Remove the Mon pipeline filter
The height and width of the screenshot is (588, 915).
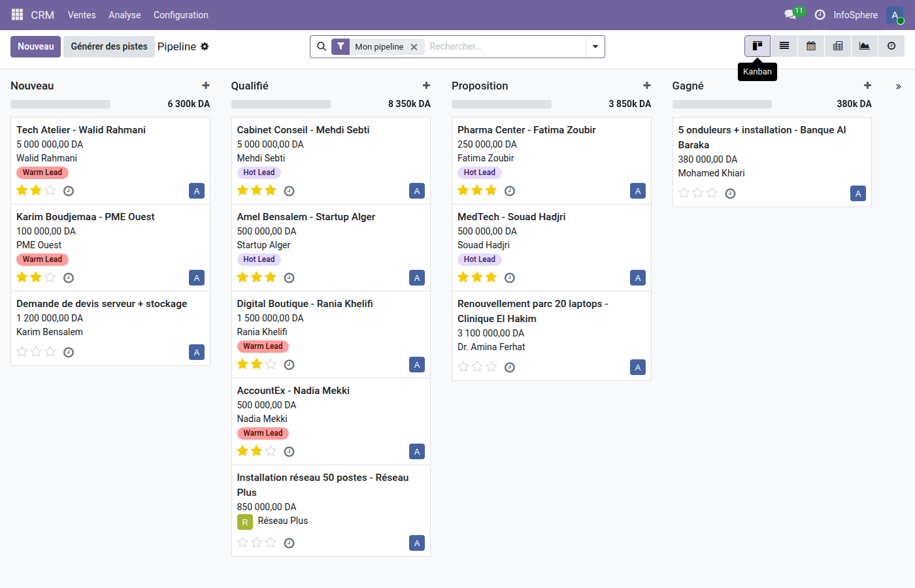[x=414, y=47]
